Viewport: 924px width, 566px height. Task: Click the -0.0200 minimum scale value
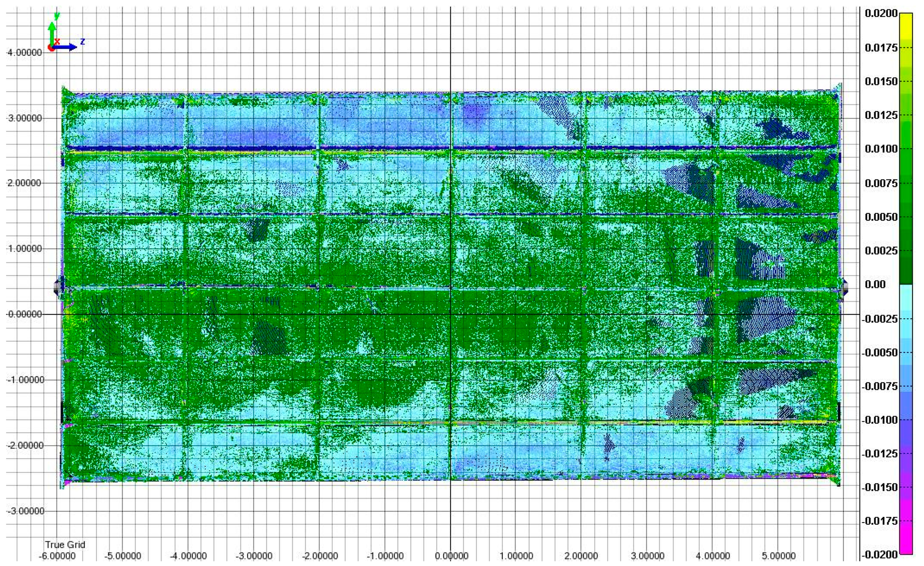pyautogui.click(x=879, y=554)
